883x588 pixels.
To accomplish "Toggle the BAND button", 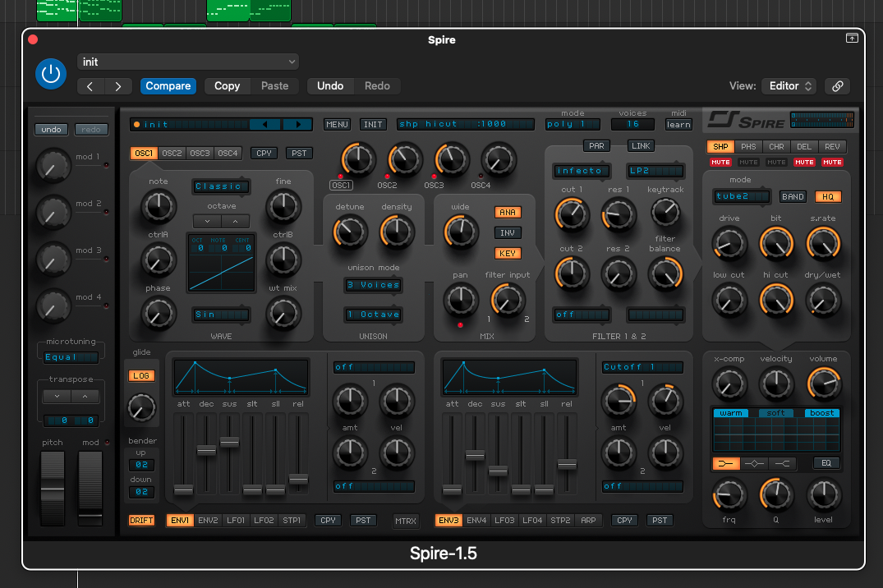I will click(793, 196).
